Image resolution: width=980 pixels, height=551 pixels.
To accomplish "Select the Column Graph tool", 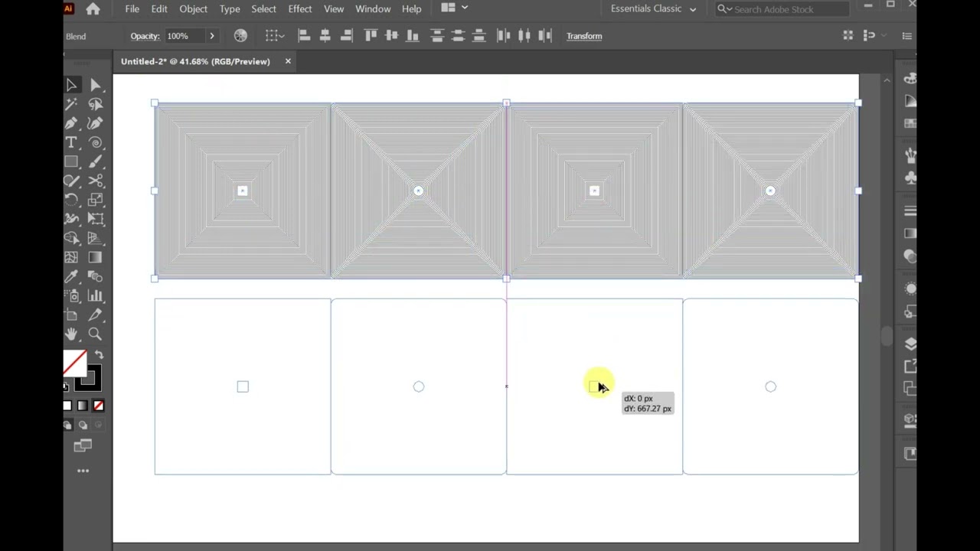I will click(95, 295).
